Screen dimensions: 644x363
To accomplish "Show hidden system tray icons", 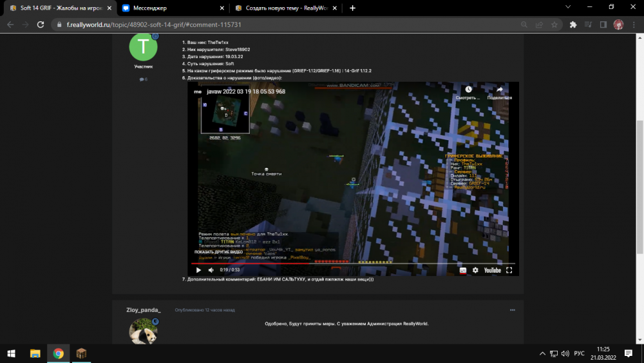I will click(542, 353).
